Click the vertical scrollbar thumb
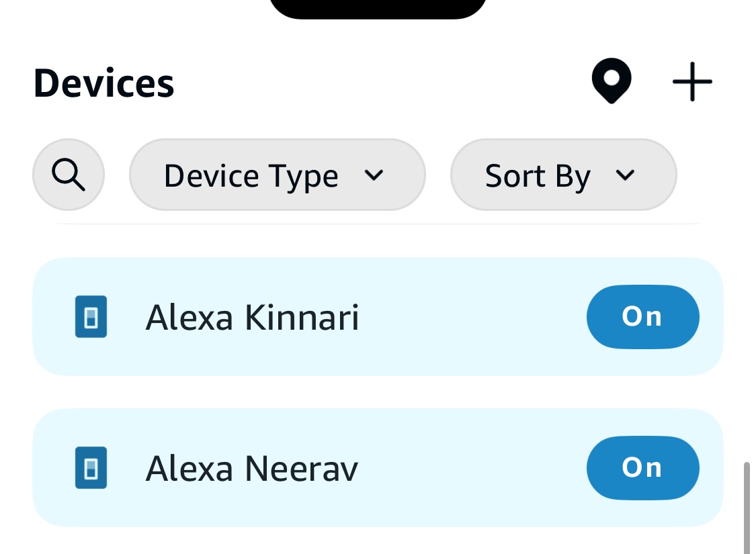The image size is (756, 554). pos(747,508)
